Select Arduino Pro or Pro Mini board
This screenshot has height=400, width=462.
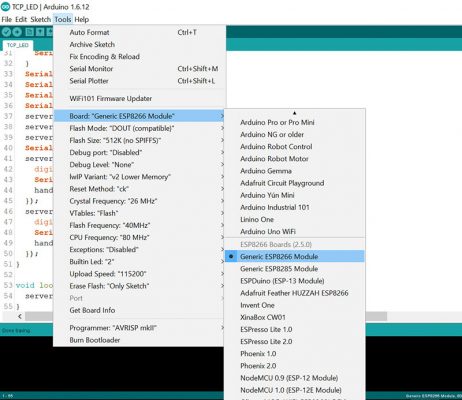point(295,122)
